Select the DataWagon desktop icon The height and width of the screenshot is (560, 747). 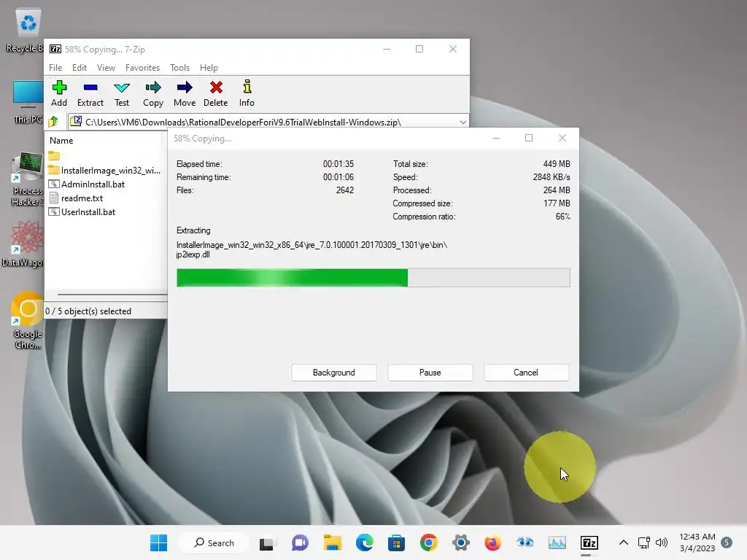pyautogui.click(x=24, y=244)
